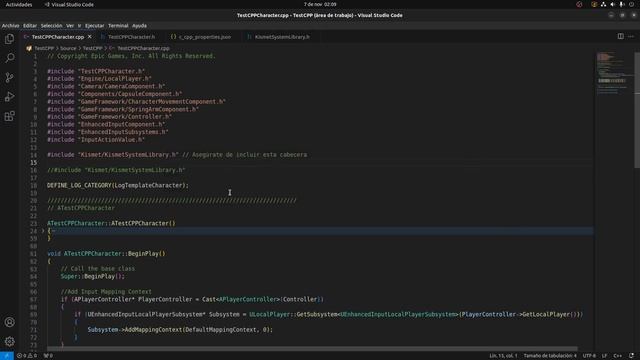Open the Accounts menu icon
Image resolution: width=640 pixels, height=360 pixels.
tap(9, 322)
